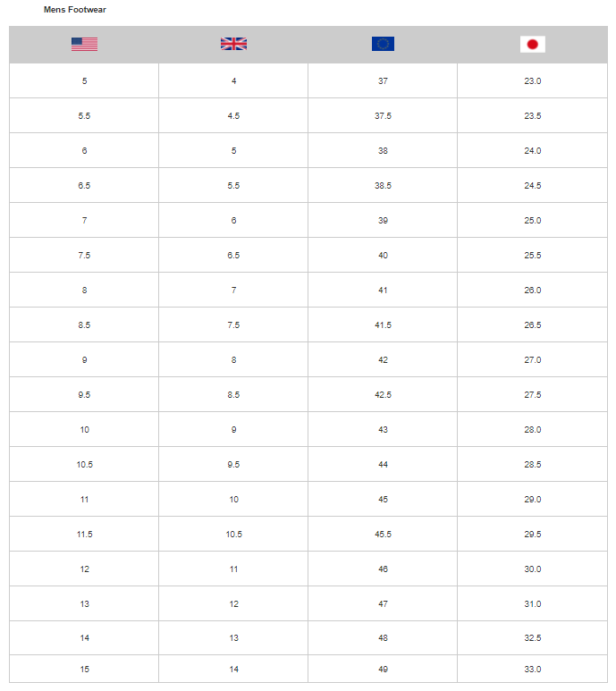Select the EU size 48 cell
The height and width of the screenshot is (691, 616).
tap(383, 638)
